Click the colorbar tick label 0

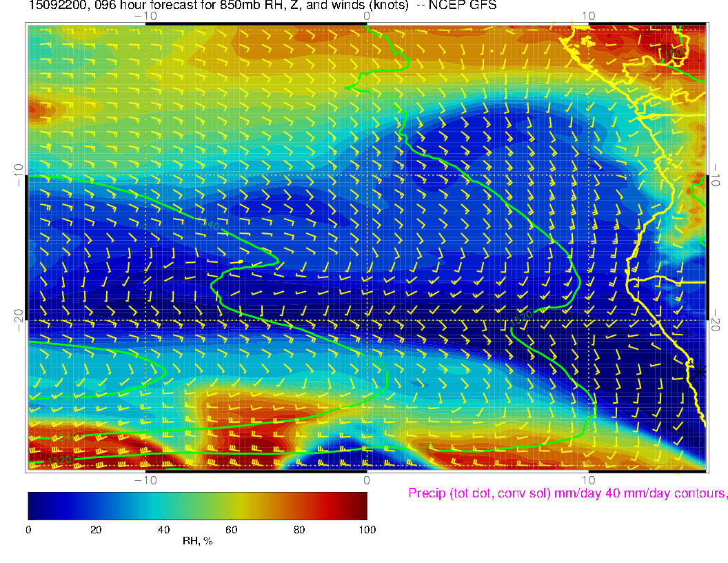click(28, 530)
